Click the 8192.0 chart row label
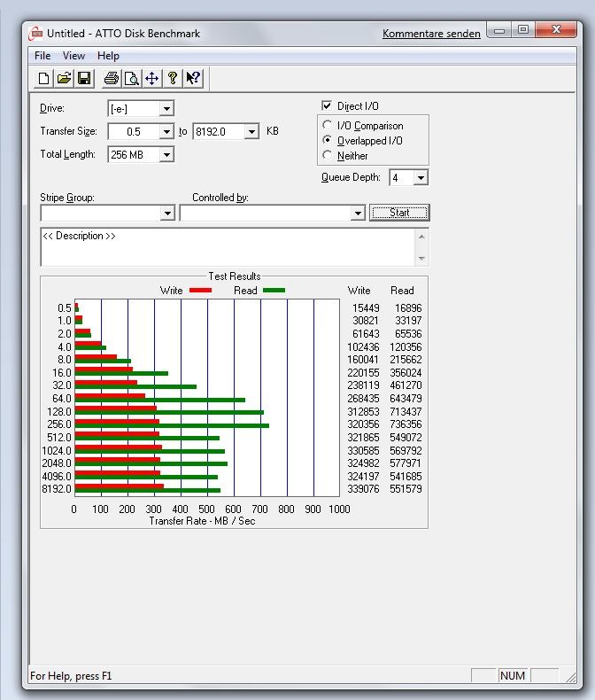Screen dimensions: 595x700 pos(57,489)
